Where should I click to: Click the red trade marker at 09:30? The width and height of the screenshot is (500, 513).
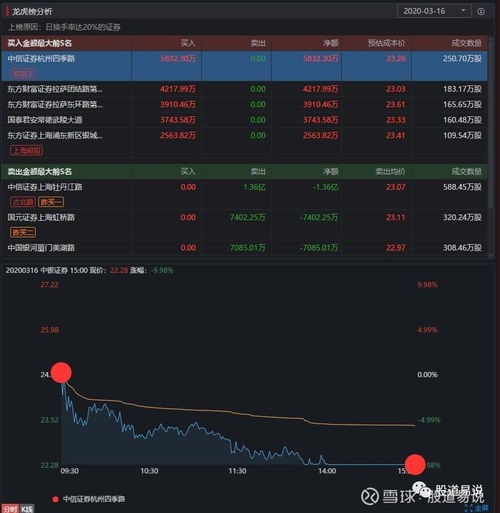tap(61, 373)
